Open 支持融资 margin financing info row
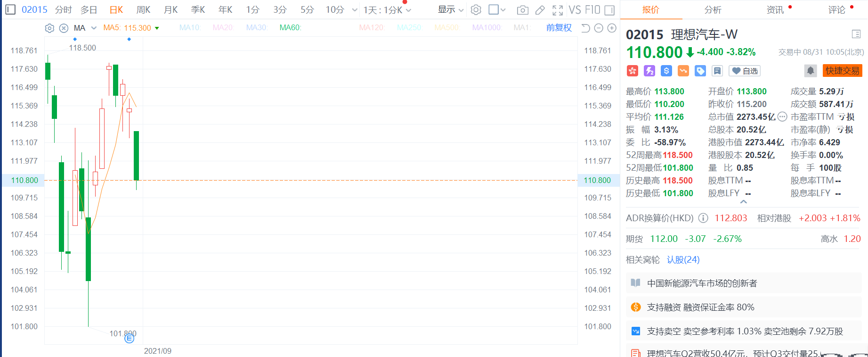The height and width of the screenshot is (357, 868). (744, 307)
